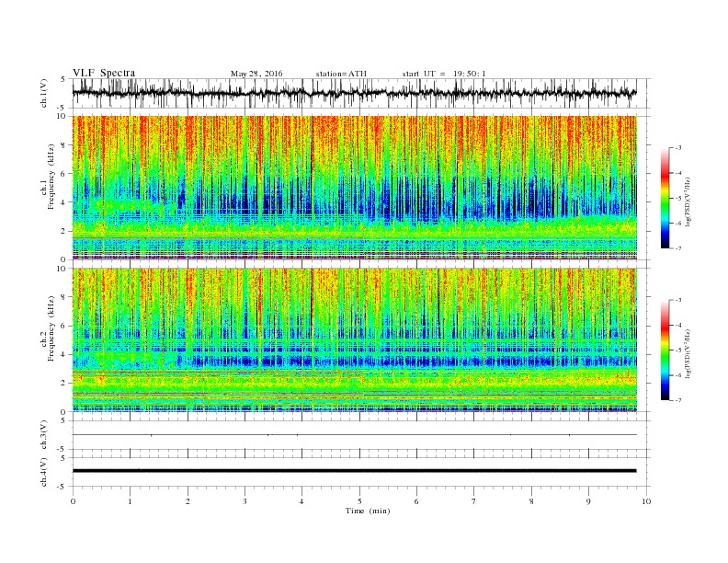Select the ch.2 "Frequency (kHz)" axis label
This screenshot has height=563, width=728.
pyautogui.click(x=51, y=329)
